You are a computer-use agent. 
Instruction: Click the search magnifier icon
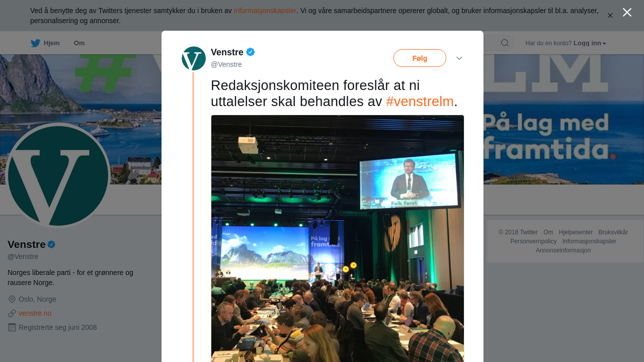click(505, 43)
